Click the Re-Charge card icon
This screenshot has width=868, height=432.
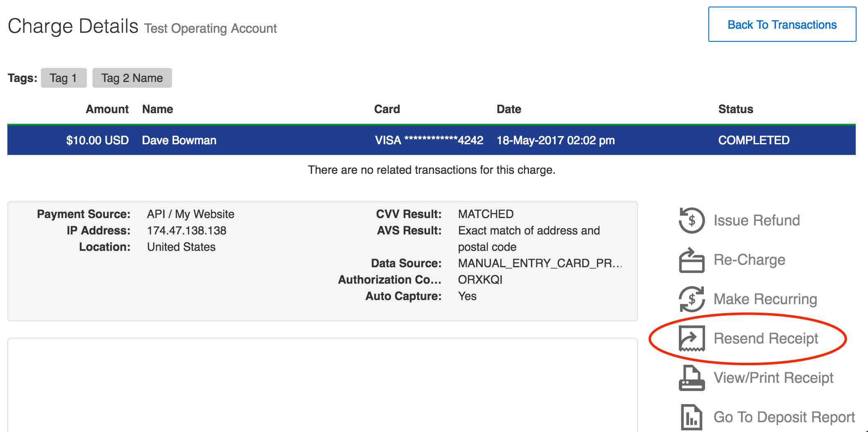point(692,260)
